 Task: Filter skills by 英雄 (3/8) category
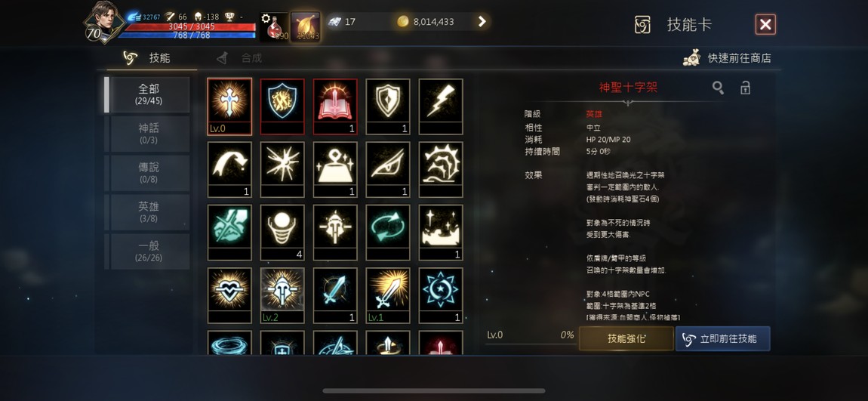point(149,212)
